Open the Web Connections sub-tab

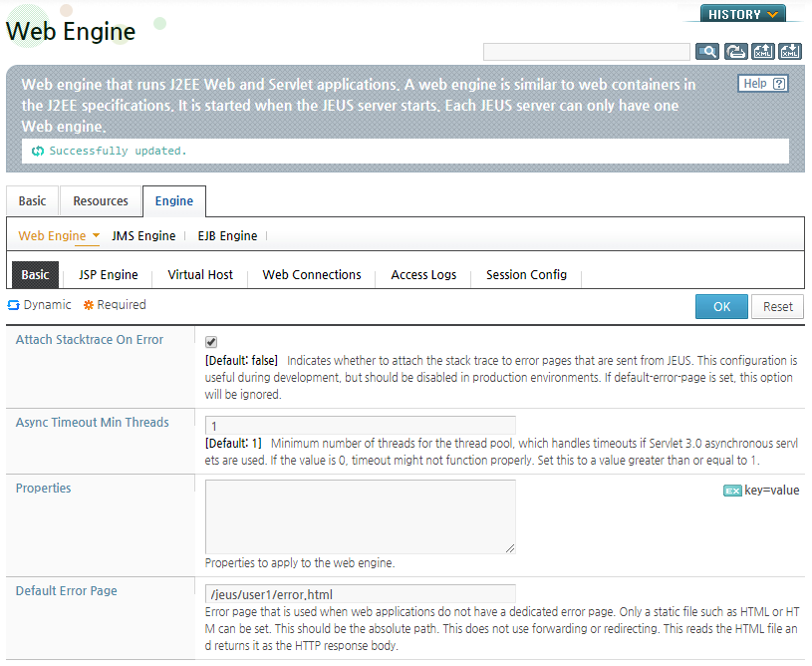312,275
